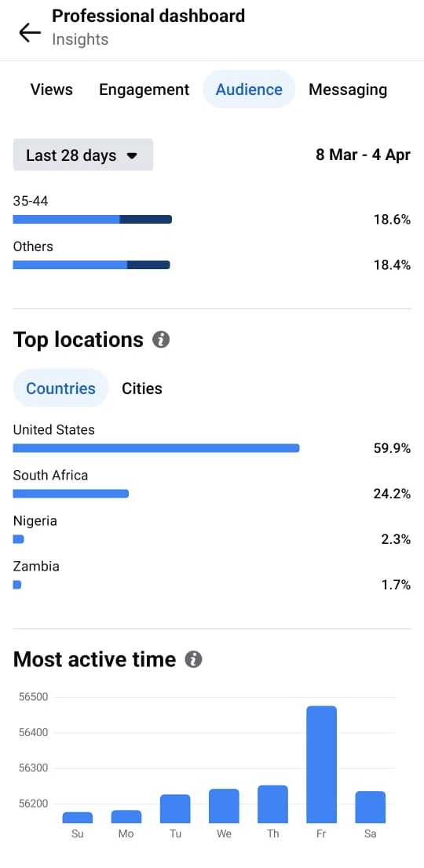Tap the Nigeria location row

(212, 531)
